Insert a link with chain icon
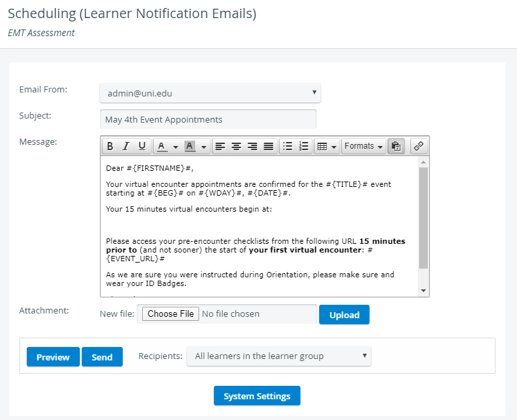Screen dimensions: 517x420 pos(418,146)
